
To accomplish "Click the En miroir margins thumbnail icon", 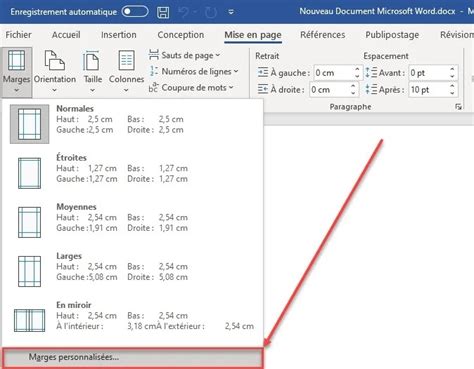I will (x=29, y=320).
